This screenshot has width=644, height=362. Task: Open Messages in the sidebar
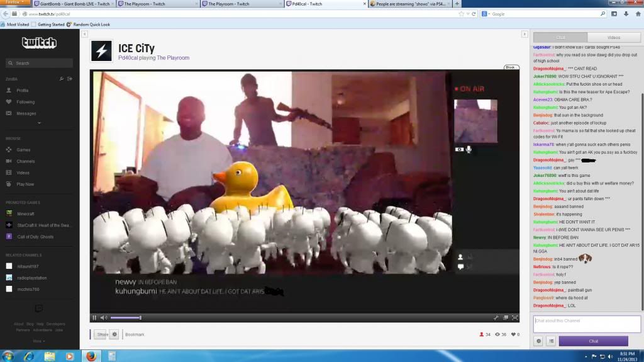tap(26, 113)
